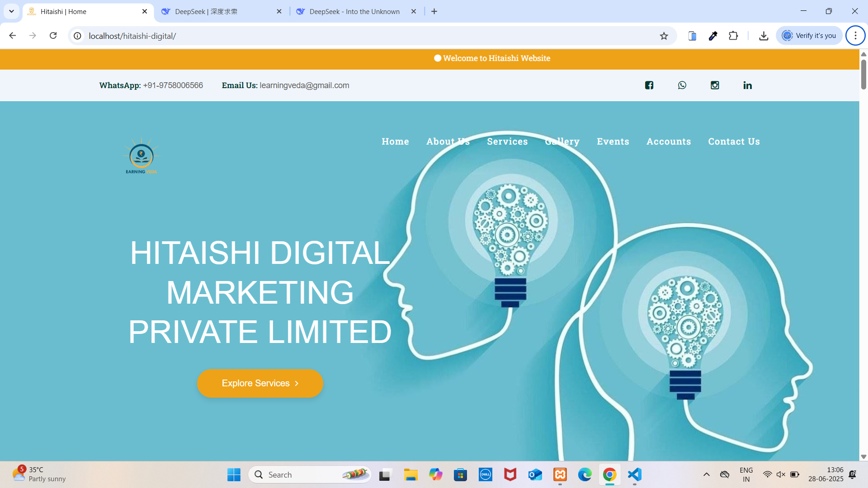This screenshot has width=868, height=488.
Task: Click the Verify it's you button
Action: pyautogui.click(x=809, y=36)
